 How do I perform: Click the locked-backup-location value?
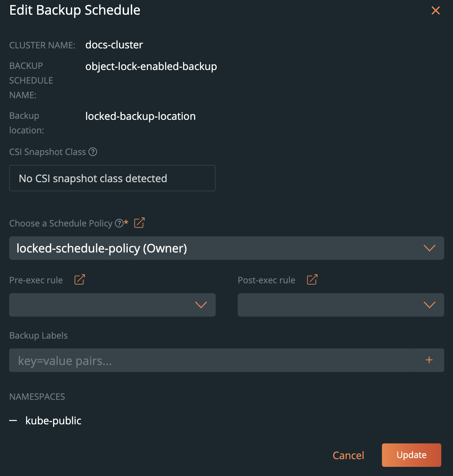(x=140, y=116)
